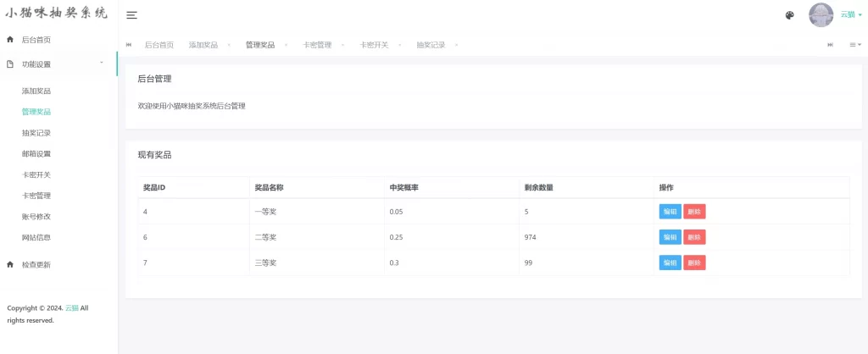The width and height of the screenshot is (868, 354).
Task: Switch to the 后台首页 tab
Action: click(159, 46)
